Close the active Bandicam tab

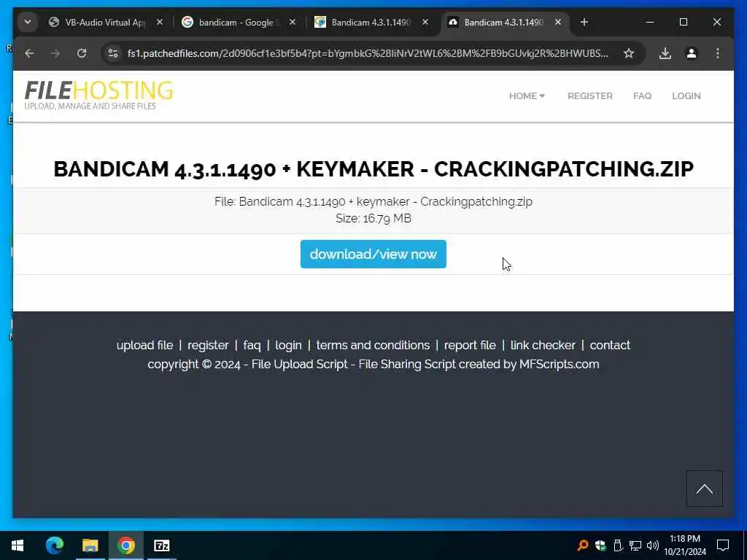[x=558, y=23]
